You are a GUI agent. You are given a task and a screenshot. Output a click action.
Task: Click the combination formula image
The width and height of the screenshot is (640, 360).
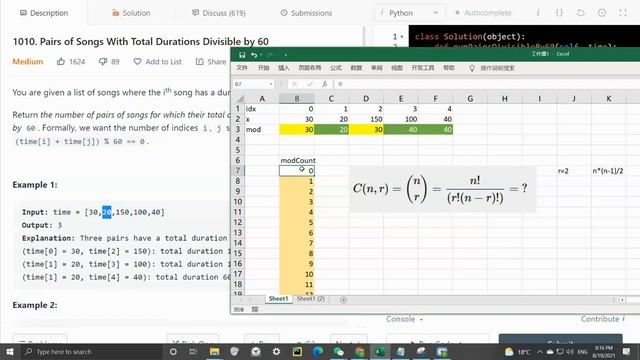(x=442, y=189)
